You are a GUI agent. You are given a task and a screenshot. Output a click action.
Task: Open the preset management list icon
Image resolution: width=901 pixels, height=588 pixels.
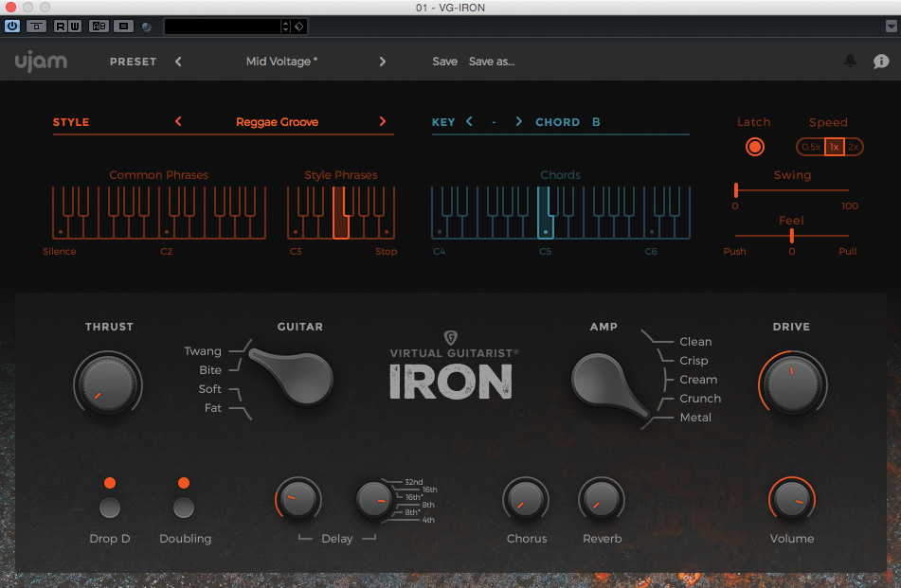click(x=123, y=27)
